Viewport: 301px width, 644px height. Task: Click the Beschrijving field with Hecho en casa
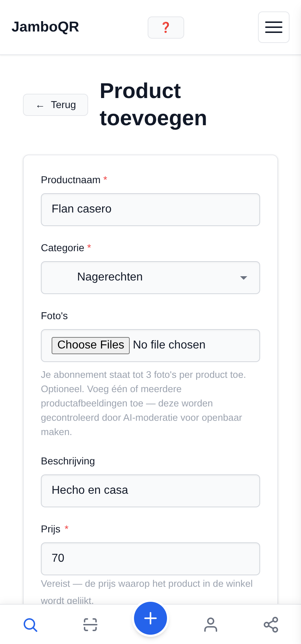coord(150,491)
